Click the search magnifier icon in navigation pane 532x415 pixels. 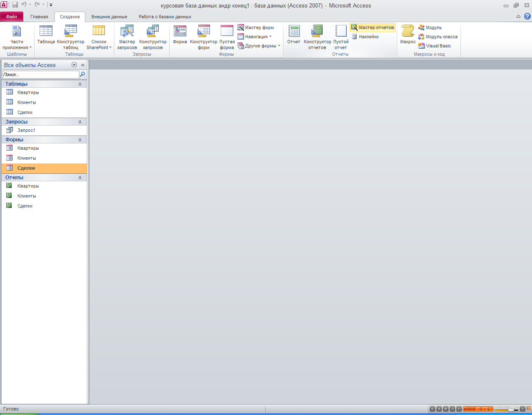click(x=83, y=74)
